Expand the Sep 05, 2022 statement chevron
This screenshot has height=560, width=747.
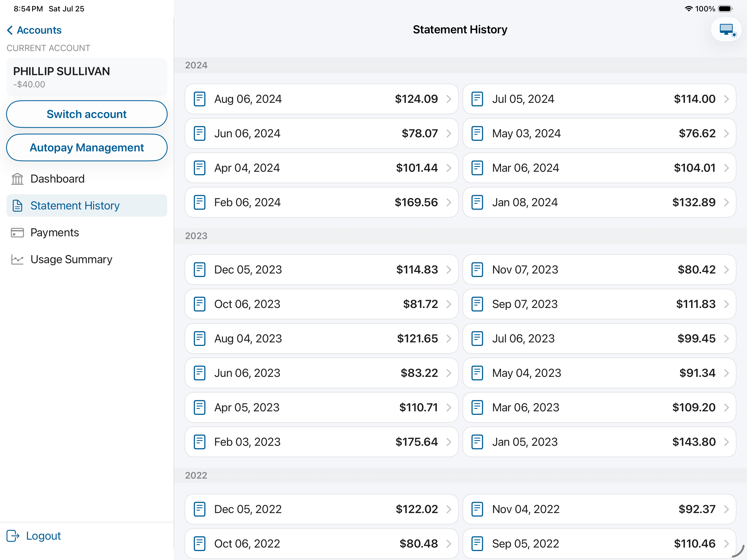[x=726, y=544]
